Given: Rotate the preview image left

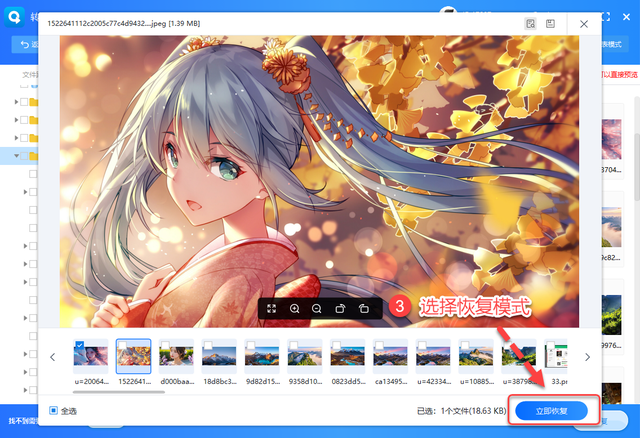Looking at the screenshot, I should point(340,309).
